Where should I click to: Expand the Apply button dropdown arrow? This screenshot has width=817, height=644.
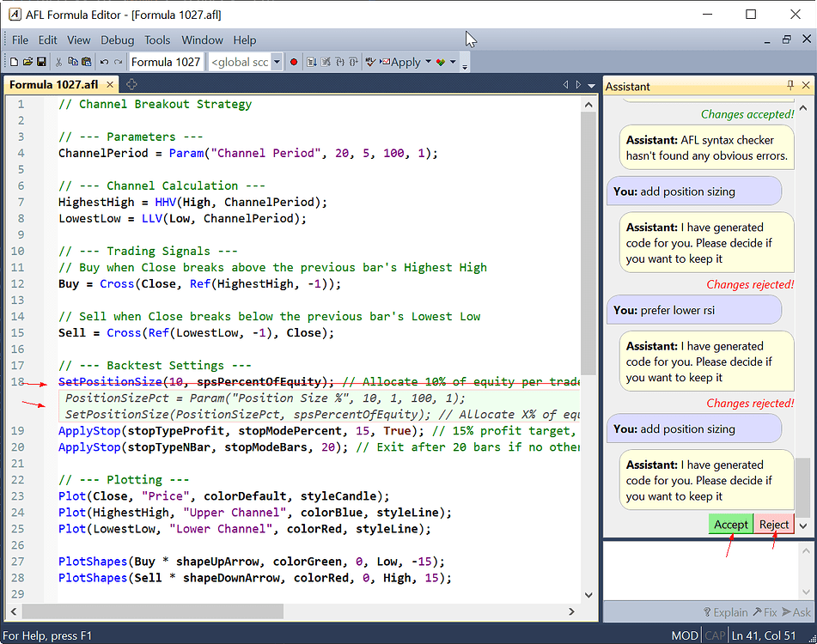pos(428,62)
